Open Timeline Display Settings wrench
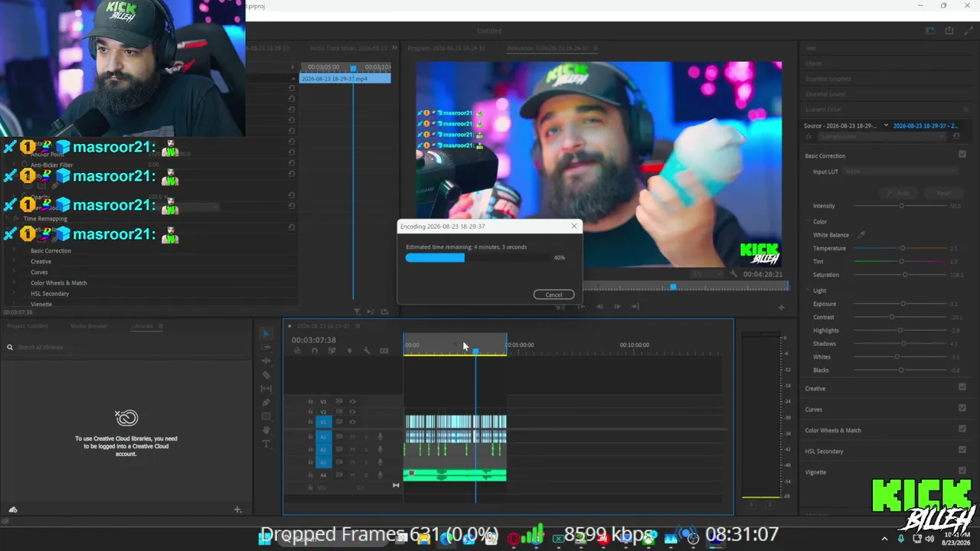 (367, 350)
